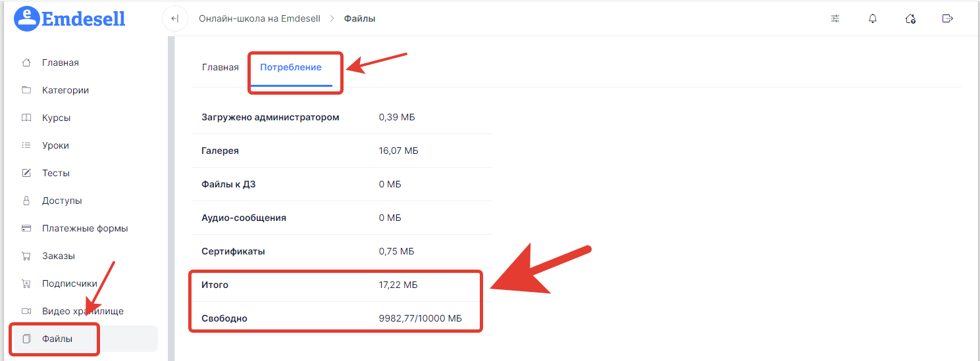This screenshot has width=980, height=361.
Task: Click the pencil icon next to Тесты
Action: click(x=26, y=173)
